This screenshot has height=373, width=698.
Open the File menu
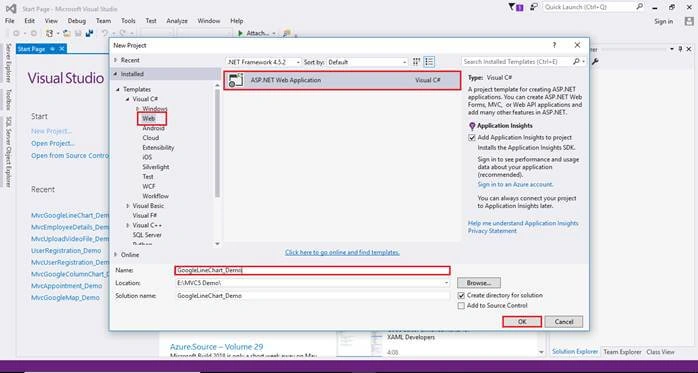click(10, 21)
